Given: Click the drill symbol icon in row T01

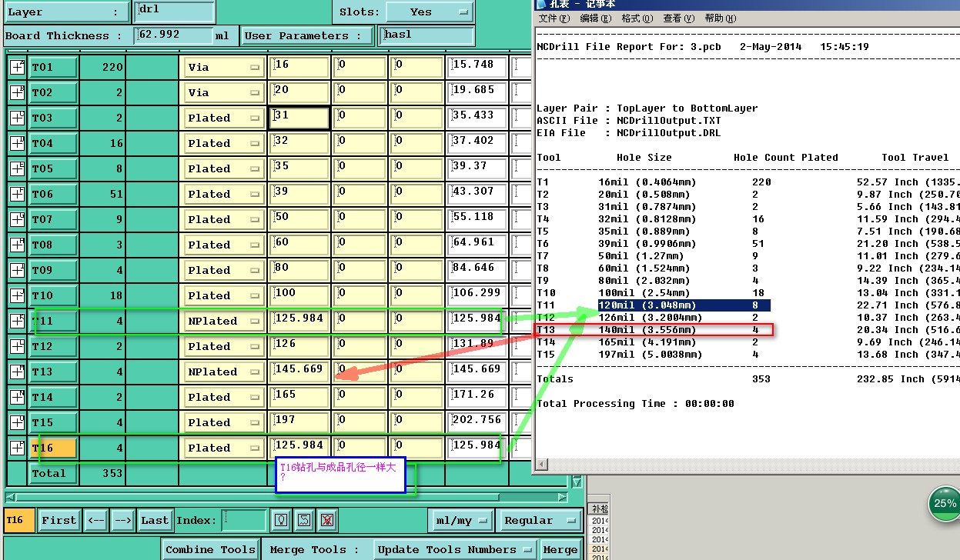Looking at the screenshot, I should [x=17, y=68].
